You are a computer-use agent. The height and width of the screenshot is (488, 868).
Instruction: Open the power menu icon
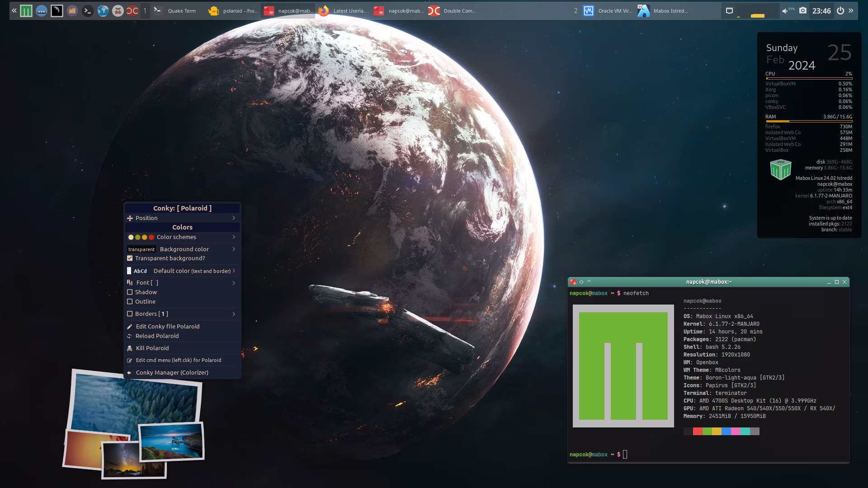click(840, 11)
